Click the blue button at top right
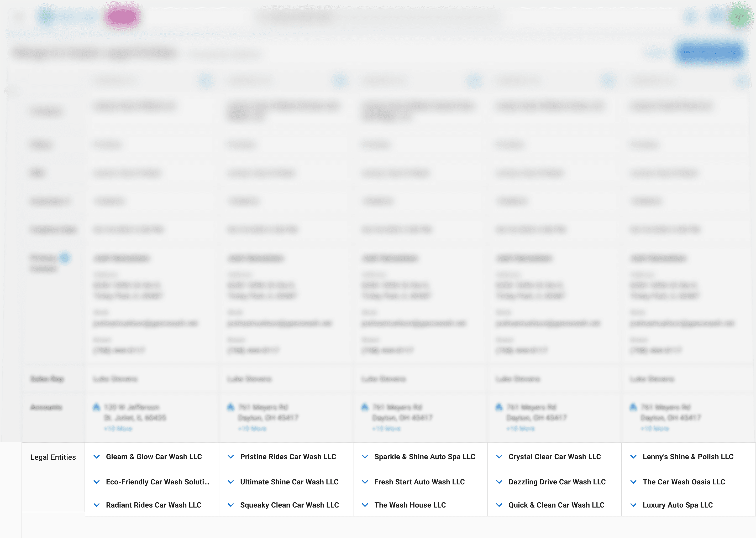The height and width of the screenshot is (538, 756). pyautogui.click(x=710, y=52)
